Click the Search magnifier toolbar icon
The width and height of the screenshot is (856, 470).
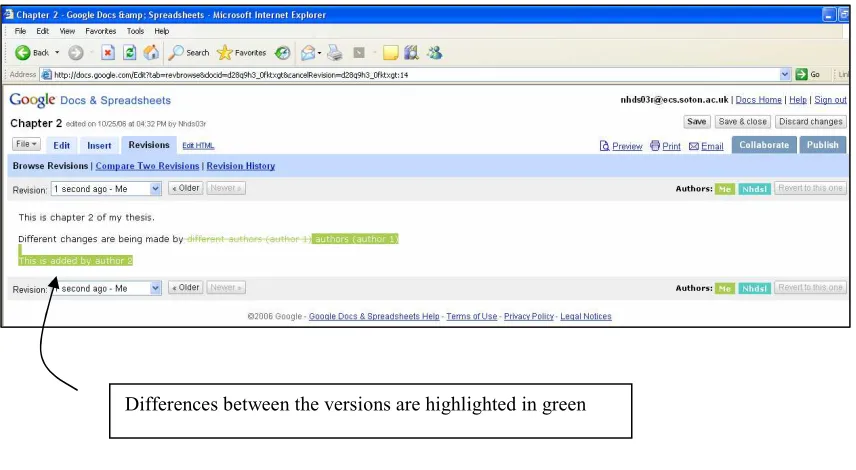(176, 52)
